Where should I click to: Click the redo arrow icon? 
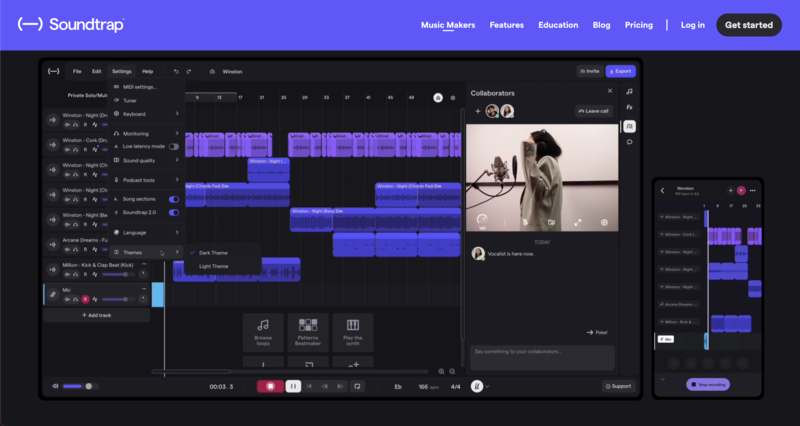[188, 71]
